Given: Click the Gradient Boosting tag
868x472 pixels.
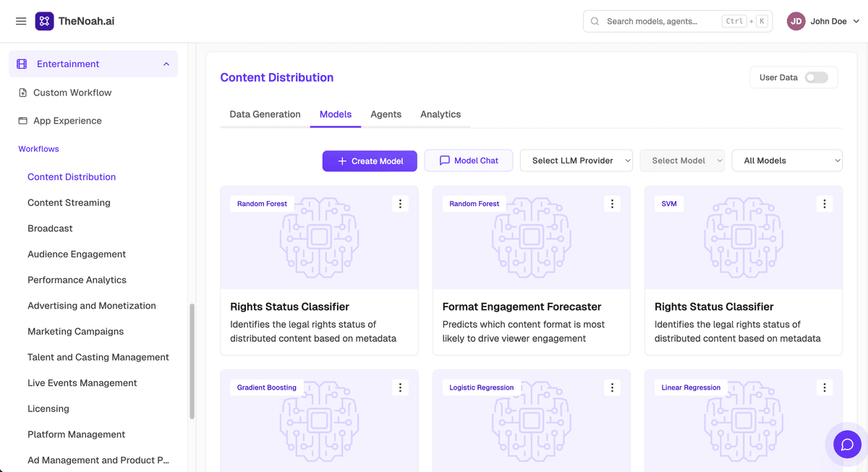Looking at the screenshot, I should coord(267,387).
